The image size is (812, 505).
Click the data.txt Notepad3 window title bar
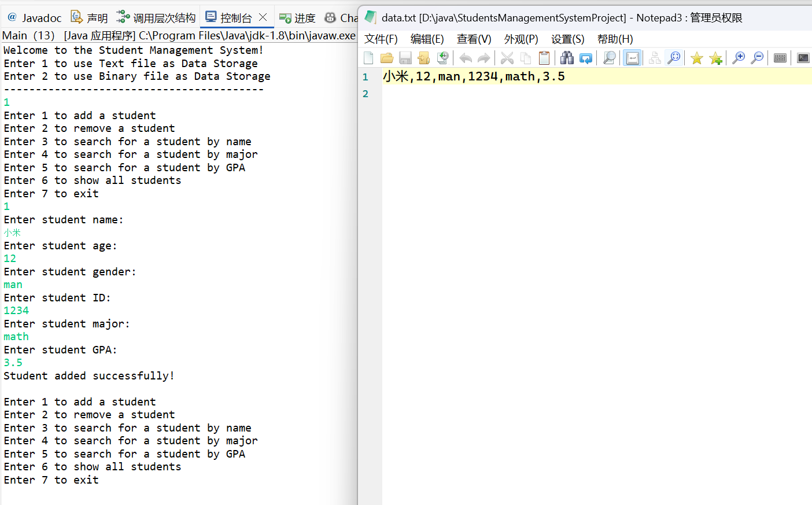pyautogui.click(x=585, y=17)
